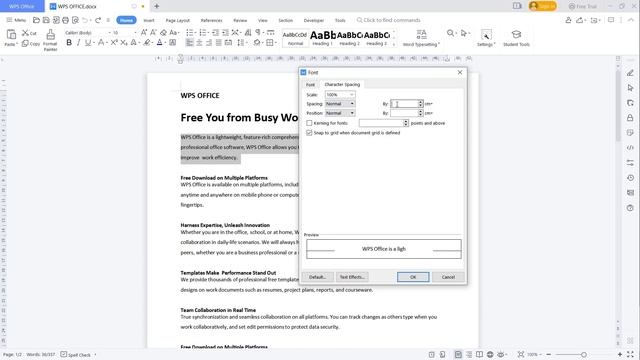The image size is (640, 360).
Task: Align text left
Action: point(189,42)
